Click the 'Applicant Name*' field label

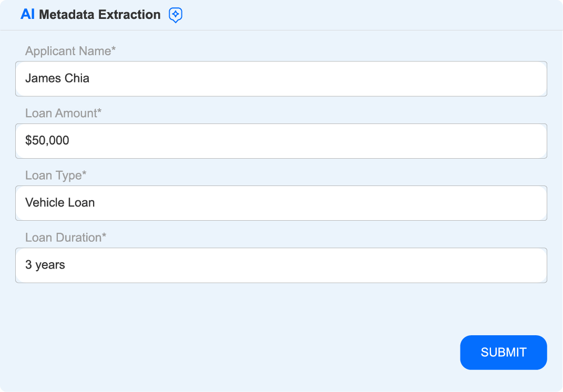click(69, 51)
